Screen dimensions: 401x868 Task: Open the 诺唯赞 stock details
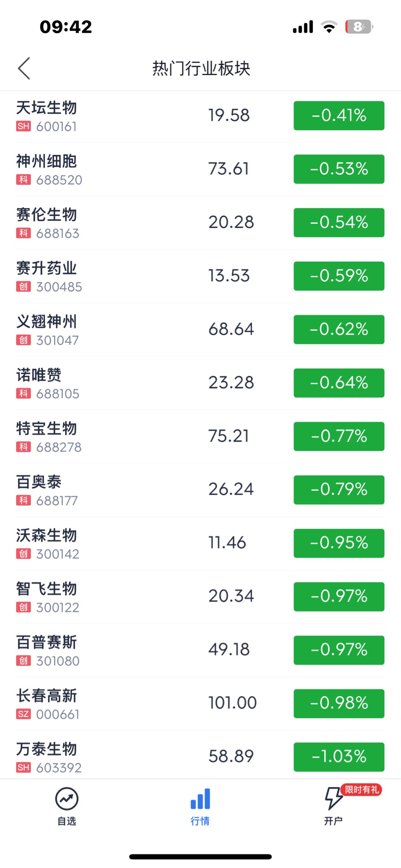tap(200, 383)
